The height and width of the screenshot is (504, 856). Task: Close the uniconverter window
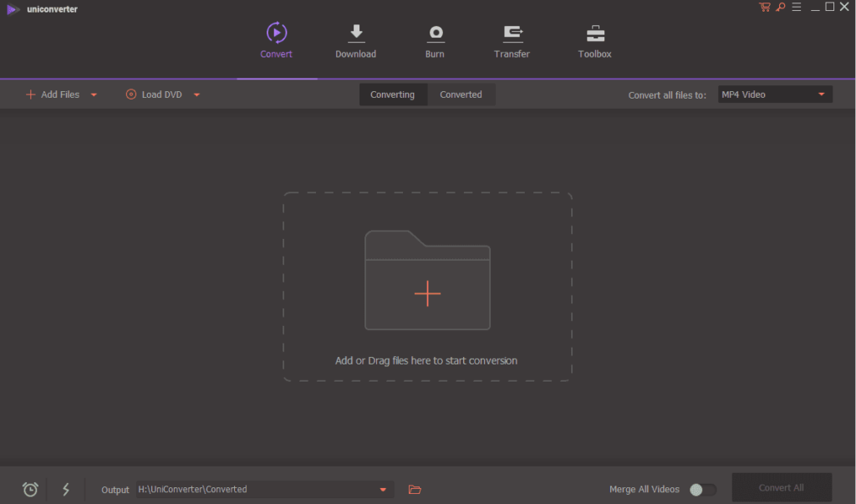[x=844, y=7]
